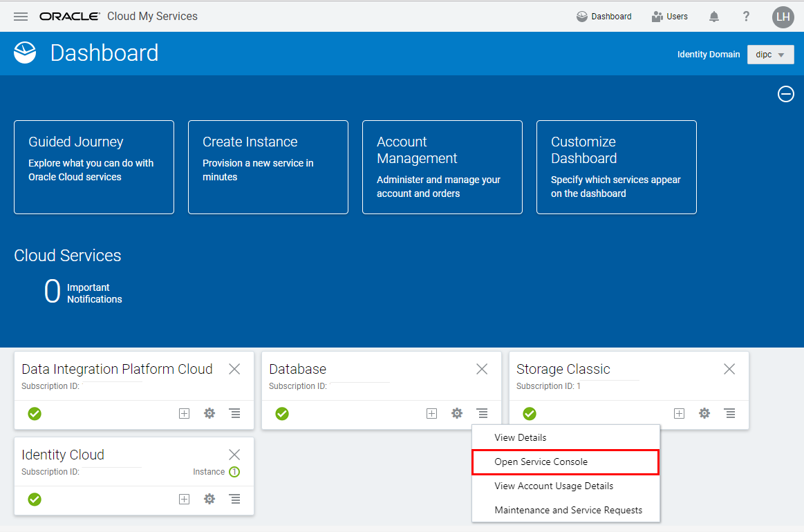Image resolution: width=804 pixels, height=532 pixels.
Task: Click Data Integration Platform Cloud gear icon
Action: 209,413
